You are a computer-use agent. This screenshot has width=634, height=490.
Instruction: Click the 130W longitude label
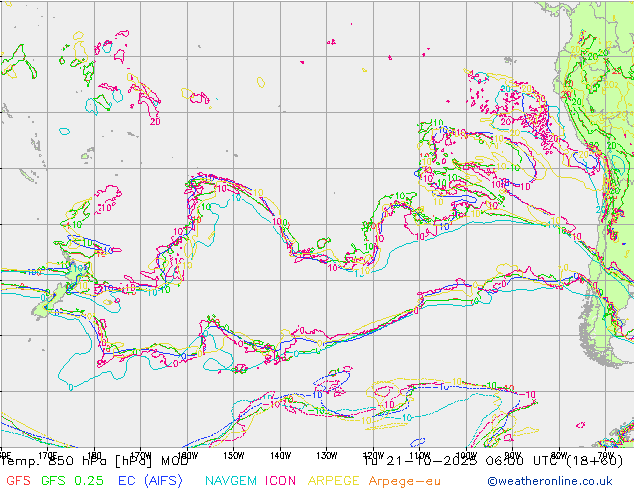(327, 456)
